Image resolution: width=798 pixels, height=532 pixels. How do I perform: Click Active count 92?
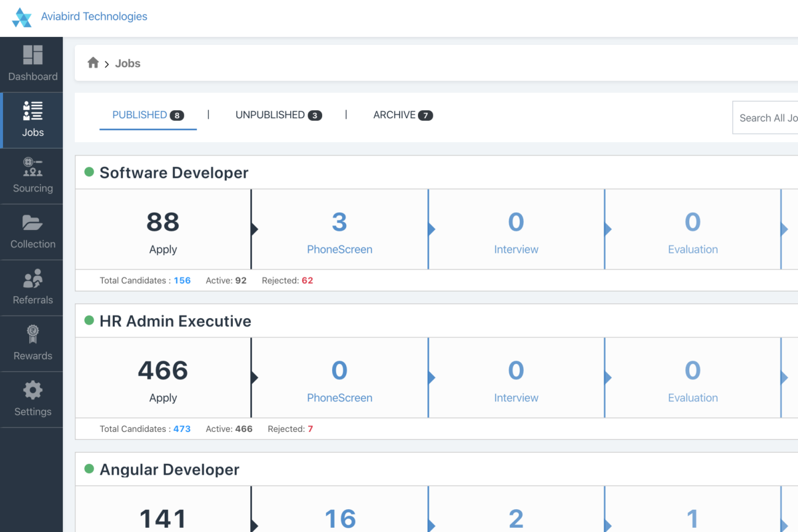coord(241,280)
